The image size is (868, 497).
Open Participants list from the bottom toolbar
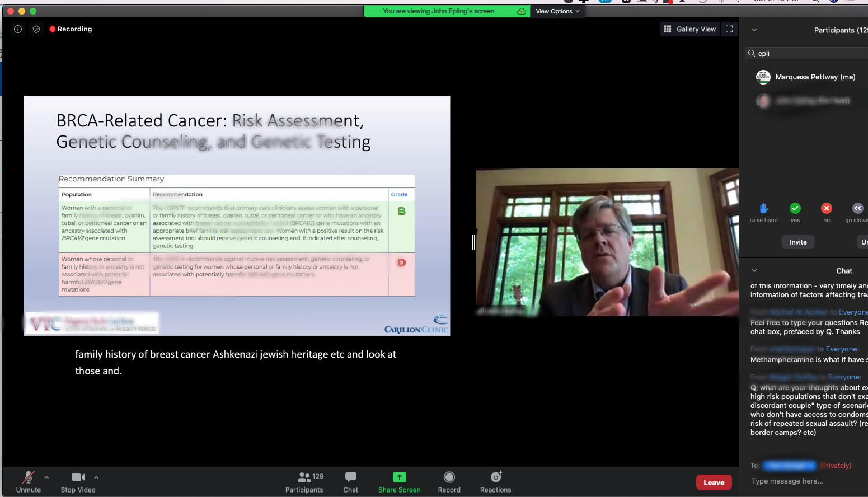point(304,482)
